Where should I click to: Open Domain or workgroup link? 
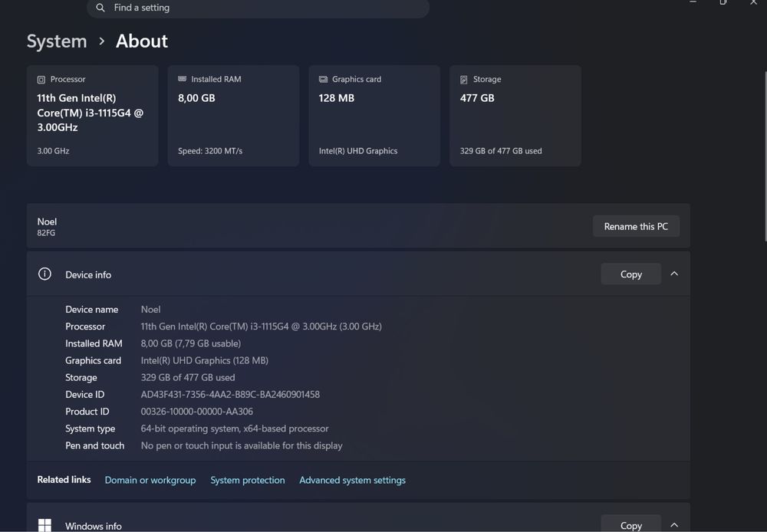click(x=150, y=480)
